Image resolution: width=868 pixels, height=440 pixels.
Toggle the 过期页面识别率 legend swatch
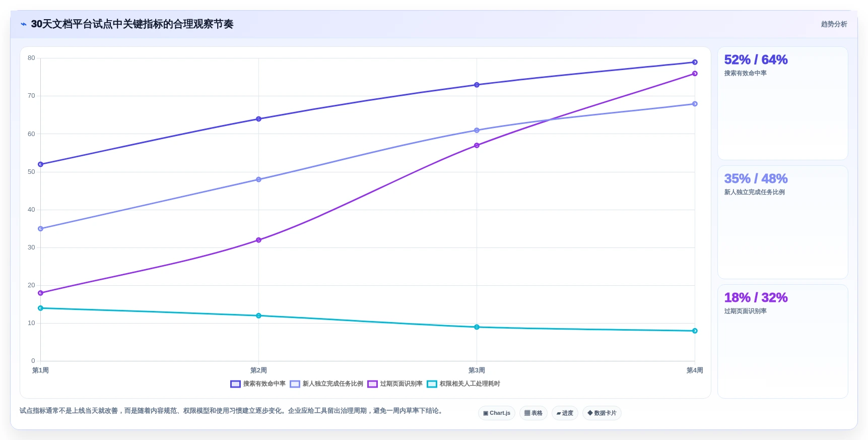tap(372, 384)
